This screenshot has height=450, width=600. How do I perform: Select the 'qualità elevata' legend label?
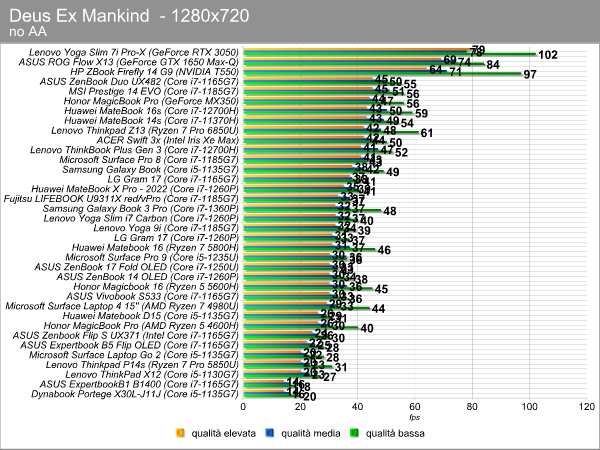(223, 433)
